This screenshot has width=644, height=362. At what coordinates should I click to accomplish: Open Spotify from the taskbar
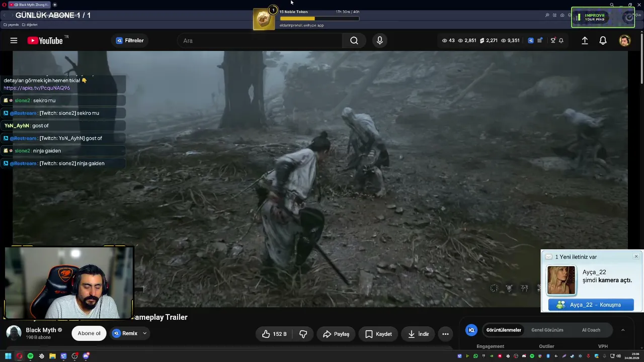tap(30, 356)
